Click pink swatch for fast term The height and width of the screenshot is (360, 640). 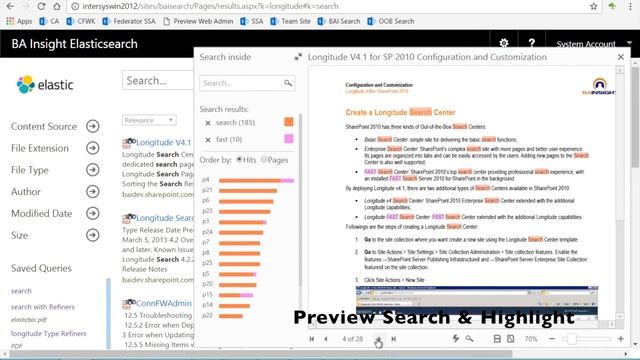pos(289,139)
